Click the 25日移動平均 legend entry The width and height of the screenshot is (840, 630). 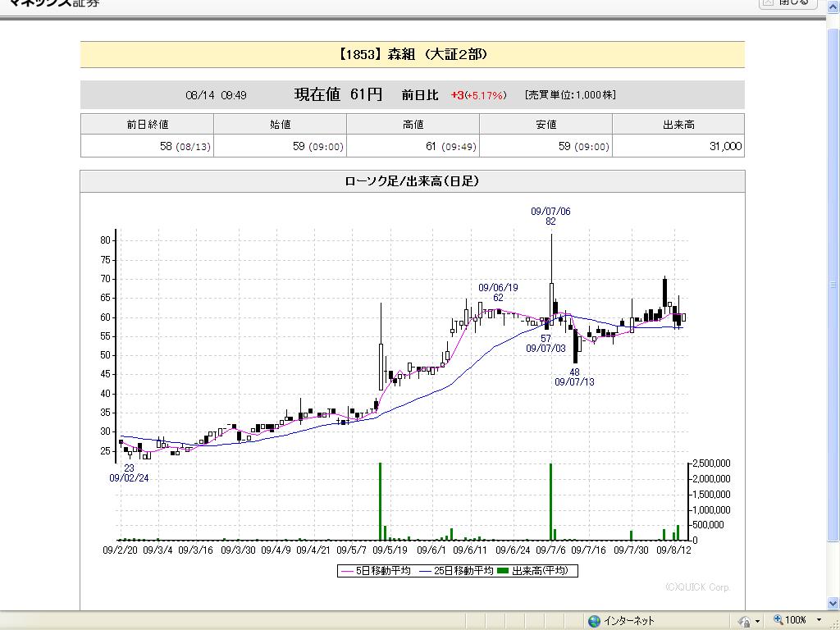pos(456,571)
